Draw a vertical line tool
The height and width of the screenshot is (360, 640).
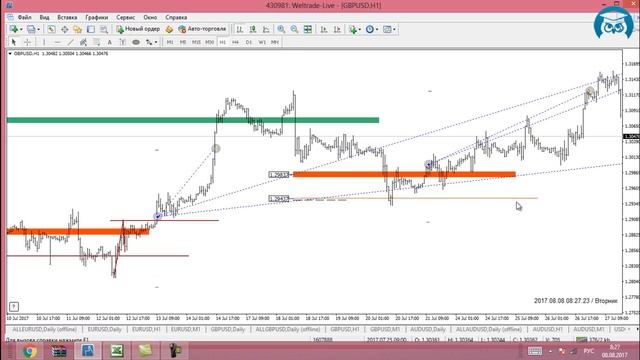point(44,42)
